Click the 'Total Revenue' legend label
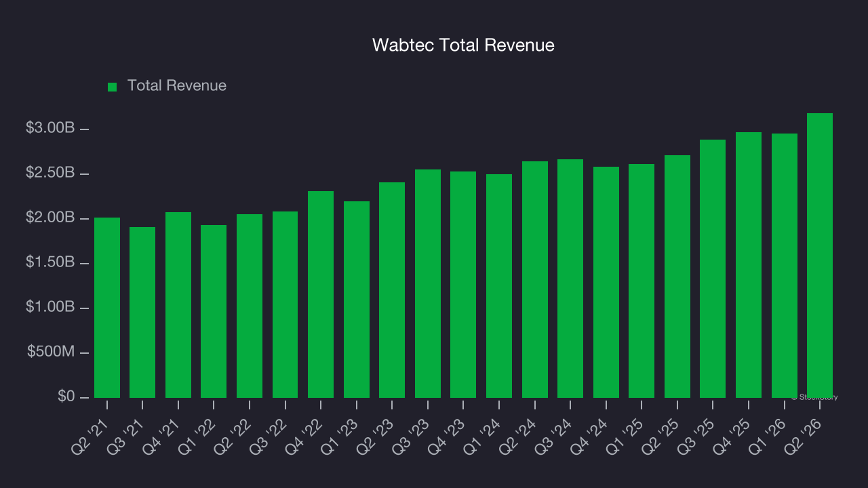 pos(177,86)
